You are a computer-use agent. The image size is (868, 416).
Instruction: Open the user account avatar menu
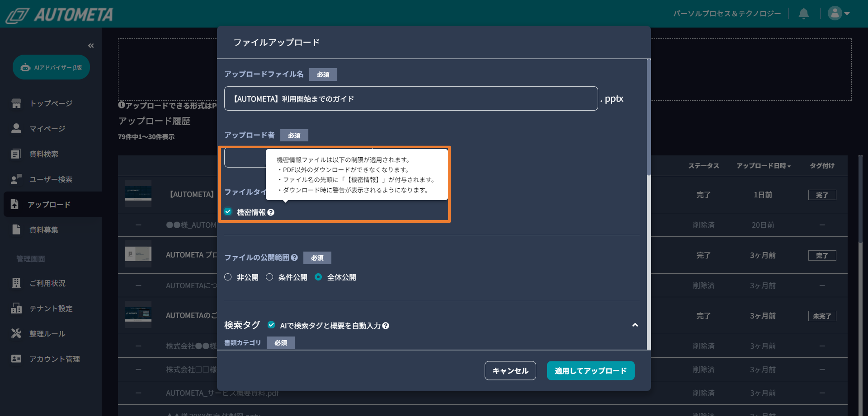pyautogui.click(x=838, y=13)
